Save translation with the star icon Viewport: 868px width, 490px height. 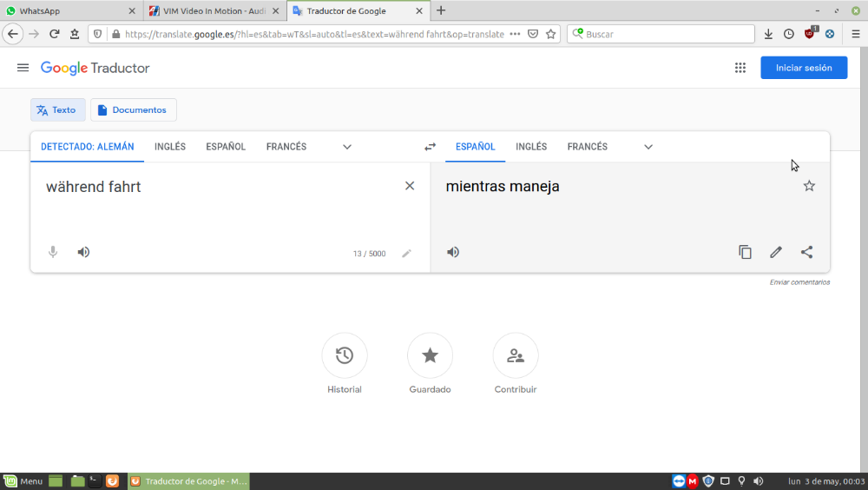[x=809, y=186]
